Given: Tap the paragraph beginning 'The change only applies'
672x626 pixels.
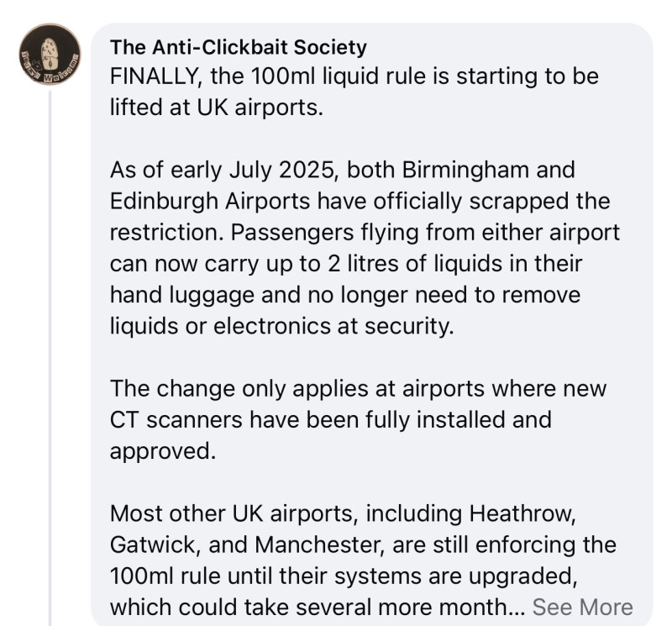Looking at the screenshot, I should tap(358, 420).
